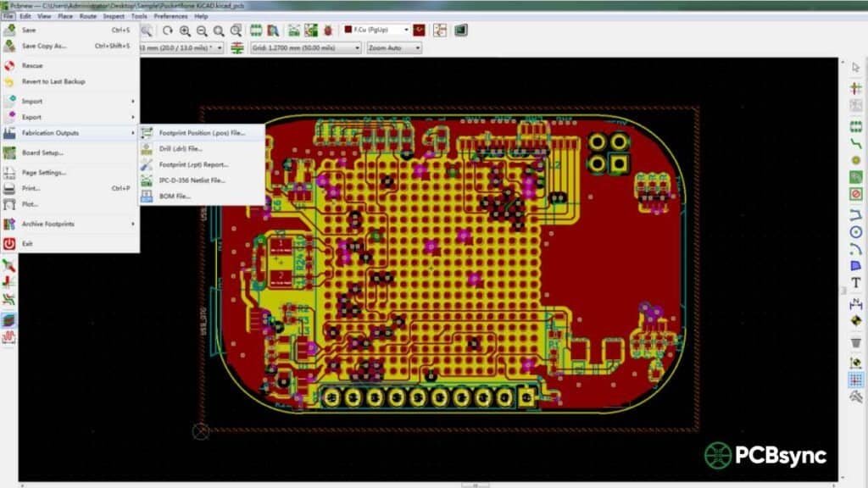Viewport: 868px width, 488px height.
Task: Open the 3D viewer icon
Action: (x=461, y=30)
